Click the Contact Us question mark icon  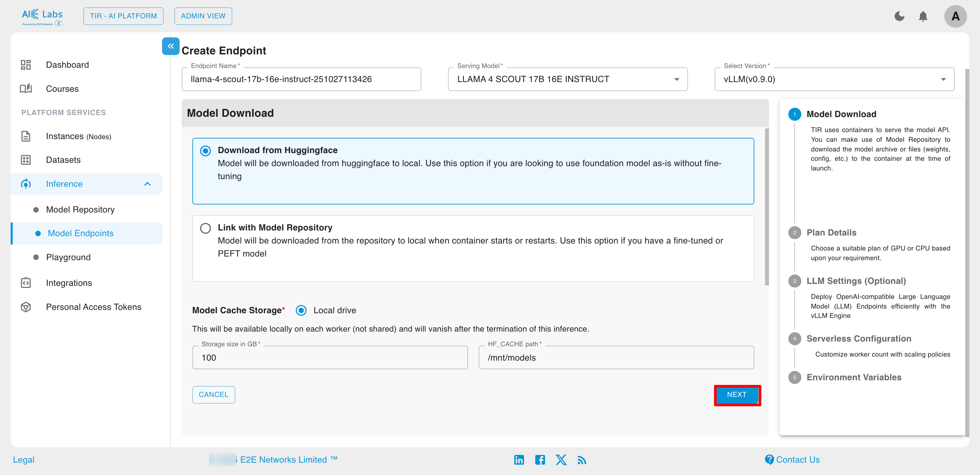769,460
